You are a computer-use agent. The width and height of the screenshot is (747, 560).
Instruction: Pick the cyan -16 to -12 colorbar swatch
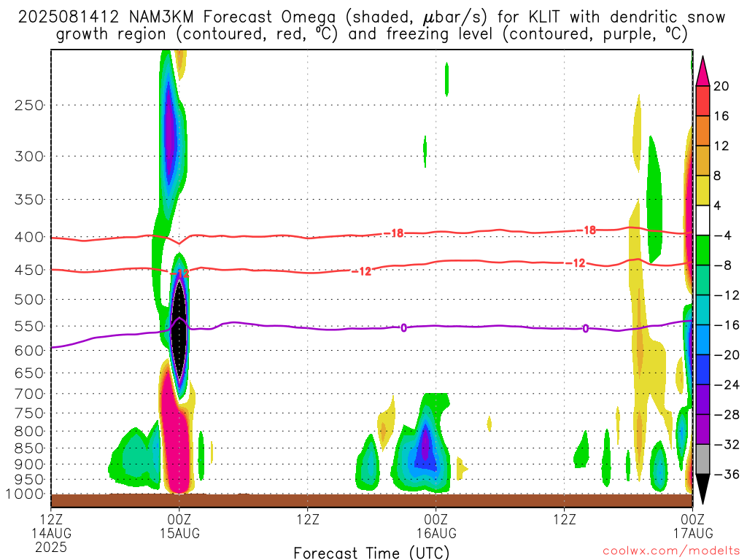703,310
